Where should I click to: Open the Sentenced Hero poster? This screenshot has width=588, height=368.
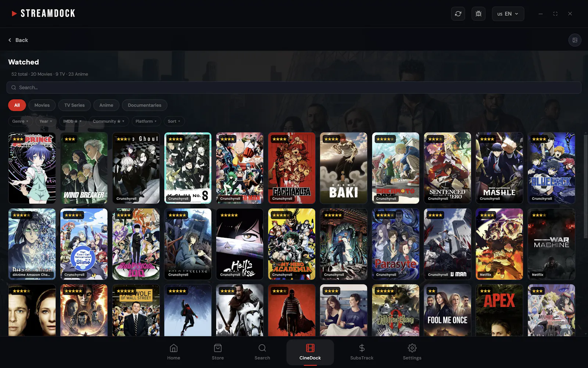[x=447, y=168]
